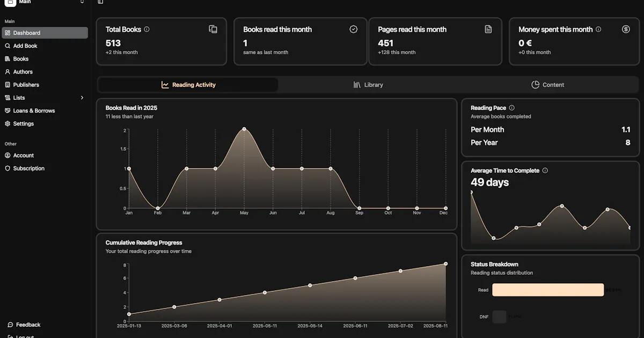Click the Library books icon
This screenshot has height=338, width=644.
click(x=357, y=85)
